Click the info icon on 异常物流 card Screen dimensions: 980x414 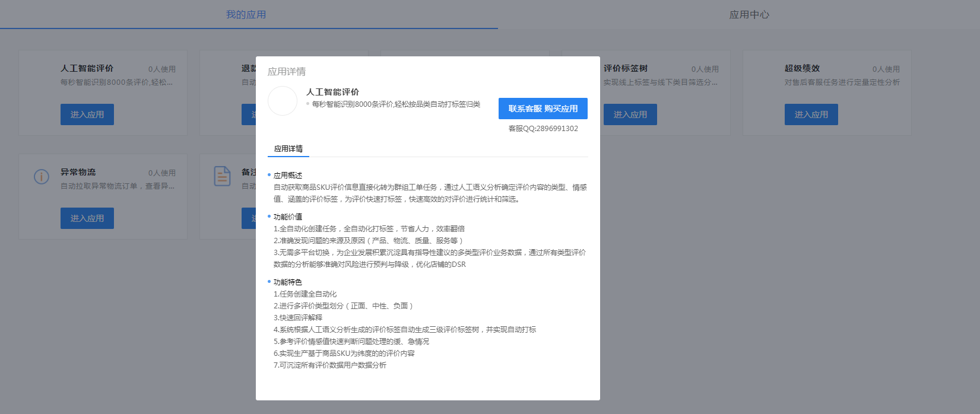[42, 177]
